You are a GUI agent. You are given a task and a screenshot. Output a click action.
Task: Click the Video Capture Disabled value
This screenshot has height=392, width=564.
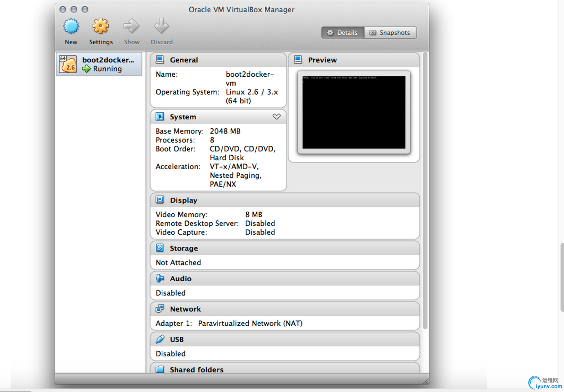[260, 232]
